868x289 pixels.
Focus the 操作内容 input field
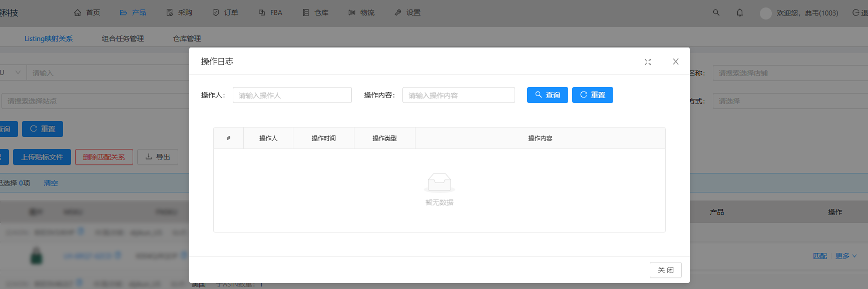pos(458,95)
